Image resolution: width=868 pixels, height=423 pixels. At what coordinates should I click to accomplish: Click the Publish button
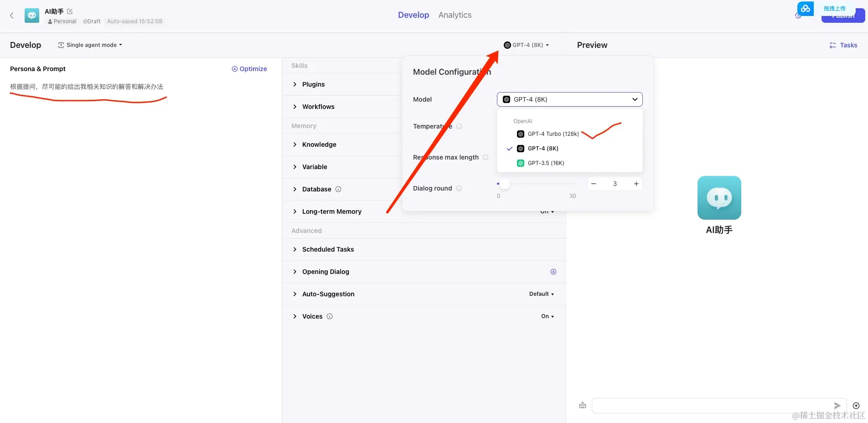(x=843, y=16)
